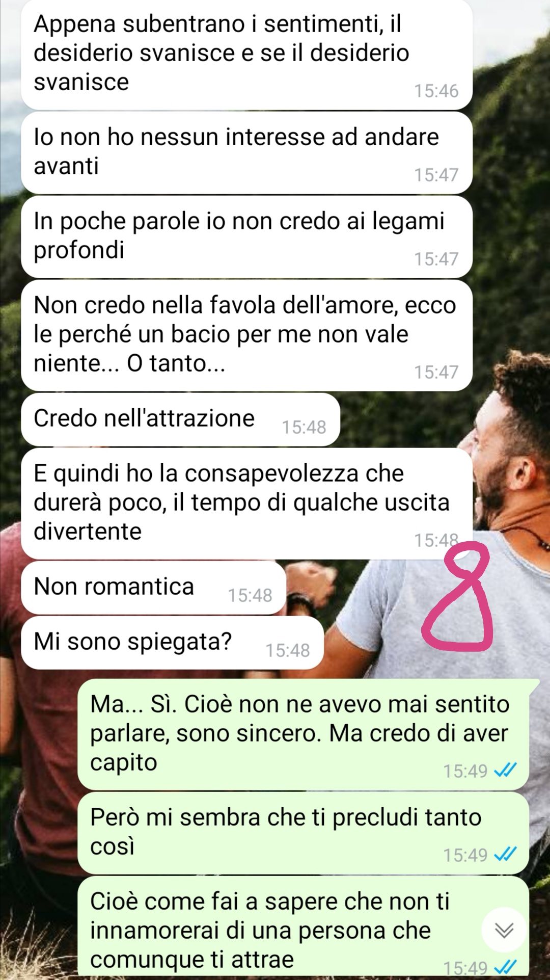Click read ticks on 'Però mi sembra' message
Screen dimensions: 550x980
[x=506, y=854]
